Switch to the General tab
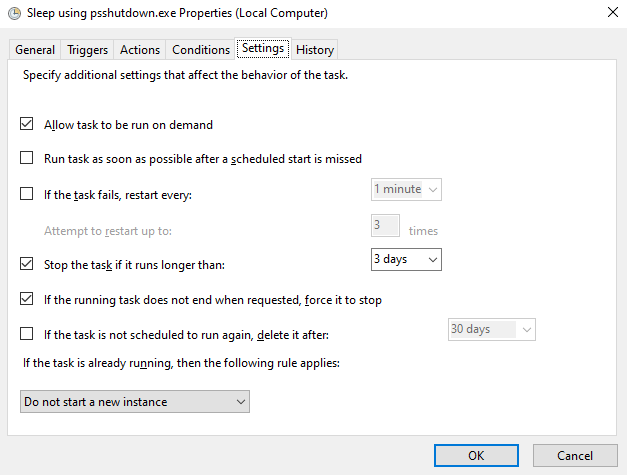This screenshot has height=475, width=627. pyautogui.click(x=35, y=50)
